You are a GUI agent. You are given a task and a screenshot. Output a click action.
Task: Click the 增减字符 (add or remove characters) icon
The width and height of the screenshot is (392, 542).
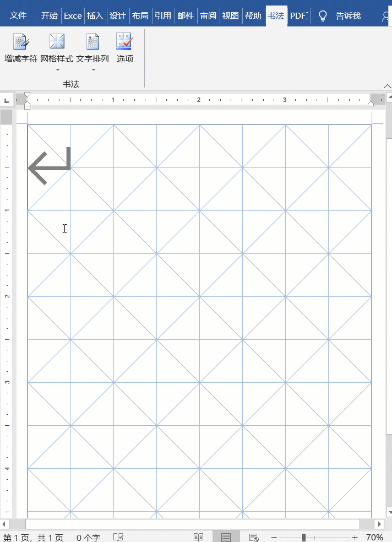tap(21, 41)
